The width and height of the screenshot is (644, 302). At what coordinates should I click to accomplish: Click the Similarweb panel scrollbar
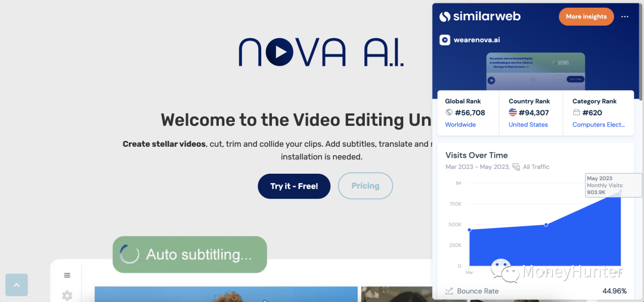[641, 51]
